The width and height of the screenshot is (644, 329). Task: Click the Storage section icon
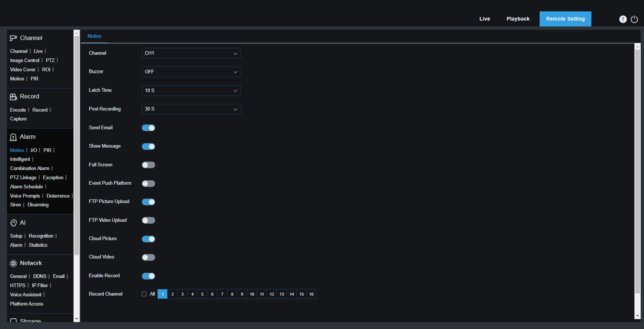[13, 321]
